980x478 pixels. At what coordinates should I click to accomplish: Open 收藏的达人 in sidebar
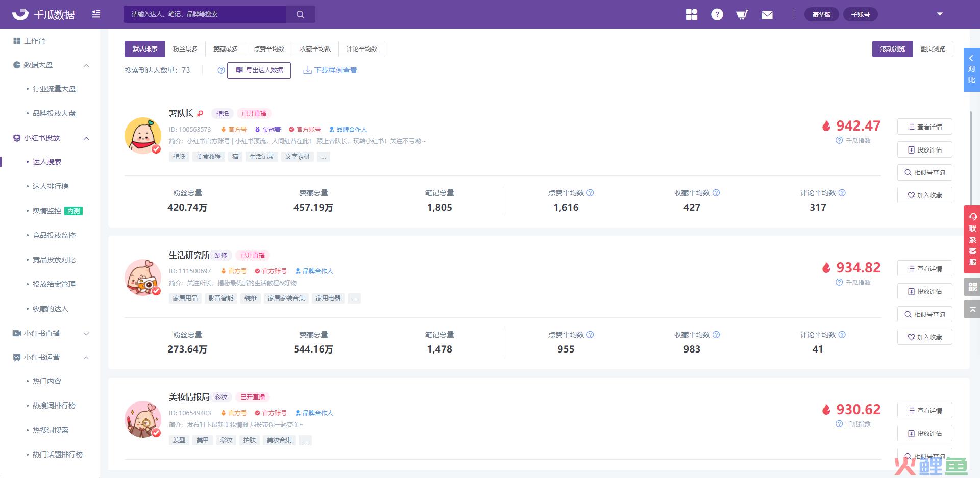coord(51,309)
